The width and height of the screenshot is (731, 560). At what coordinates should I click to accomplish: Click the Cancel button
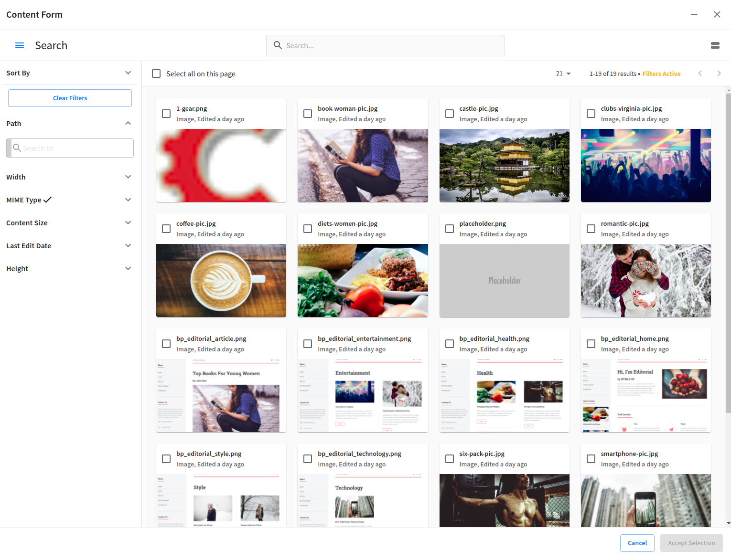pyautogui.click(x=637, y=543)
